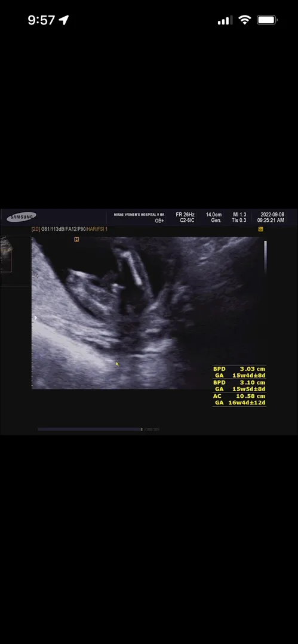
Task: Click the GA 16w4d±12d result
Action: click(x=241, y=403)
